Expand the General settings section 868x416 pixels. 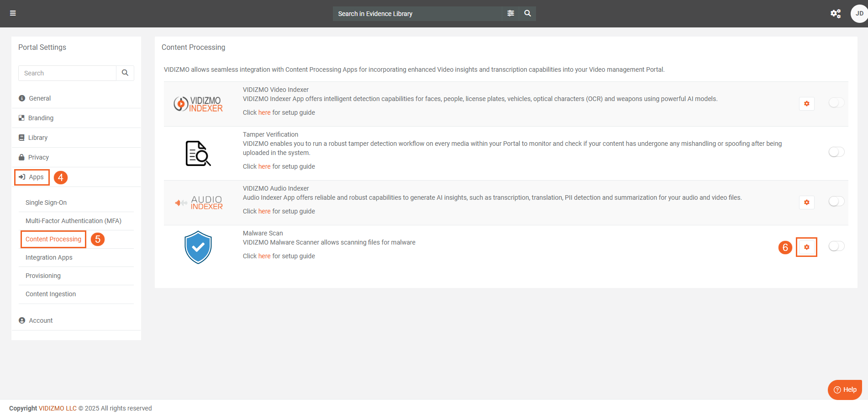click(40, 98)
